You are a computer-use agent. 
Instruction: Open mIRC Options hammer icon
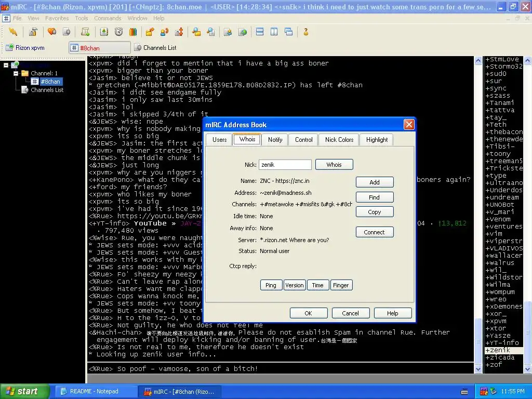(x=33, y=32)
